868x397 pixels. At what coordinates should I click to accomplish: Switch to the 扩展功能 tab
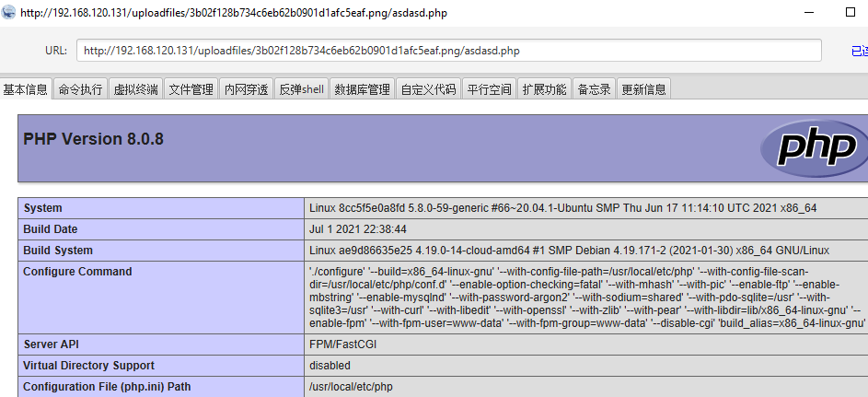click(x=544, y=89)
